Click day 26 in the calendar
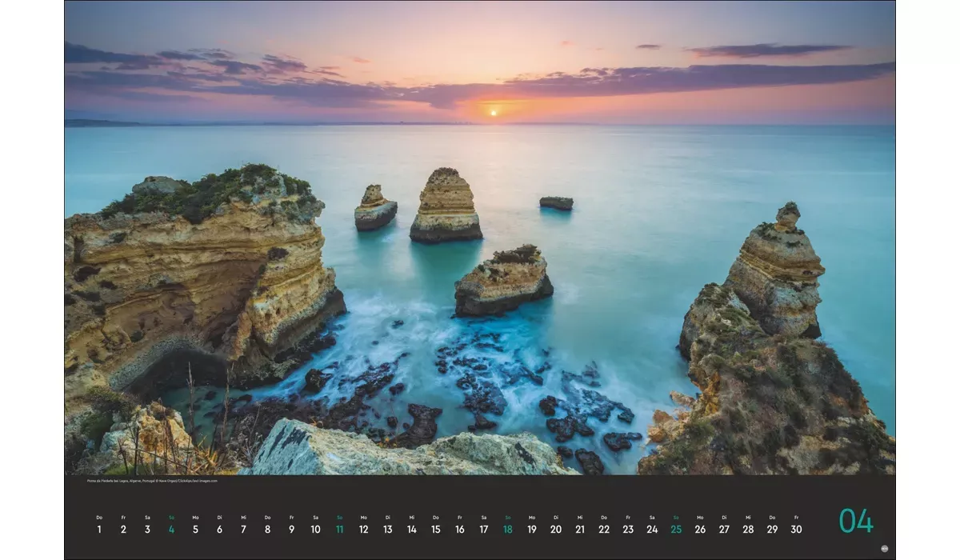The width and height of the screenshot is (960, 560). pos(700,529)
